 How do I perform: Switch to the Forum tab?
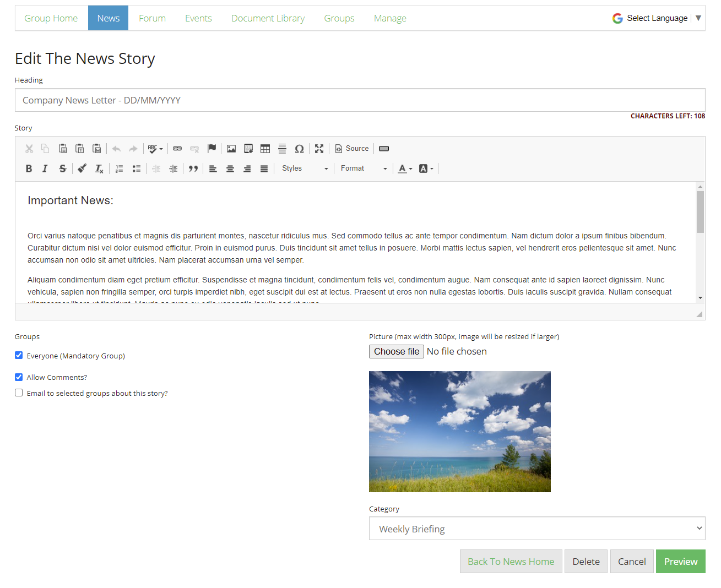point(152,18)
